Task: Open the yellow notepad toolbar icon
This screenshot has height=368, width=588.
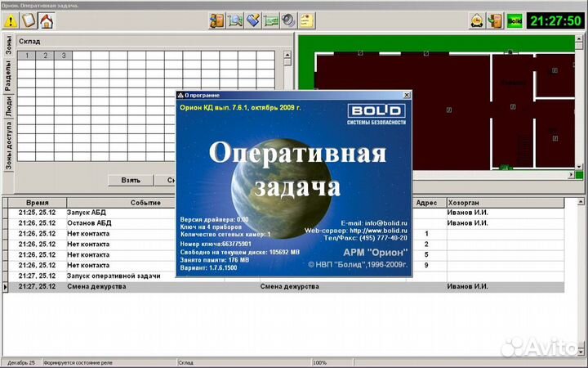Action: [x=307, y=20]
